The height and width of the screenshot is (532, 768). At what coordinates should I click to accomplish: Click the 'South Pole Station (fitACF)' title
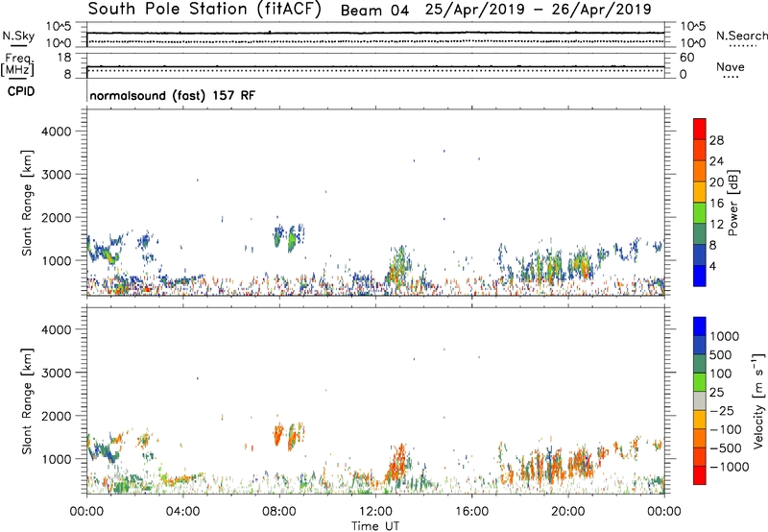(204, 10)
